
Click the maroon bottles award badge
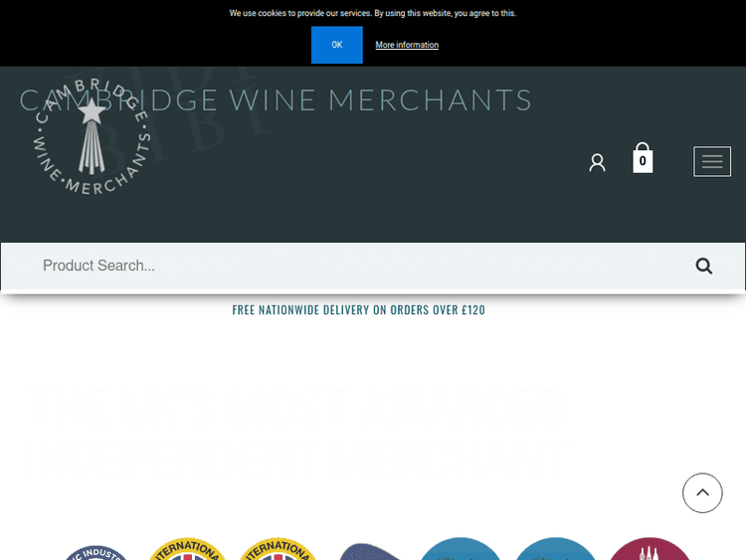tap(650, 549)
